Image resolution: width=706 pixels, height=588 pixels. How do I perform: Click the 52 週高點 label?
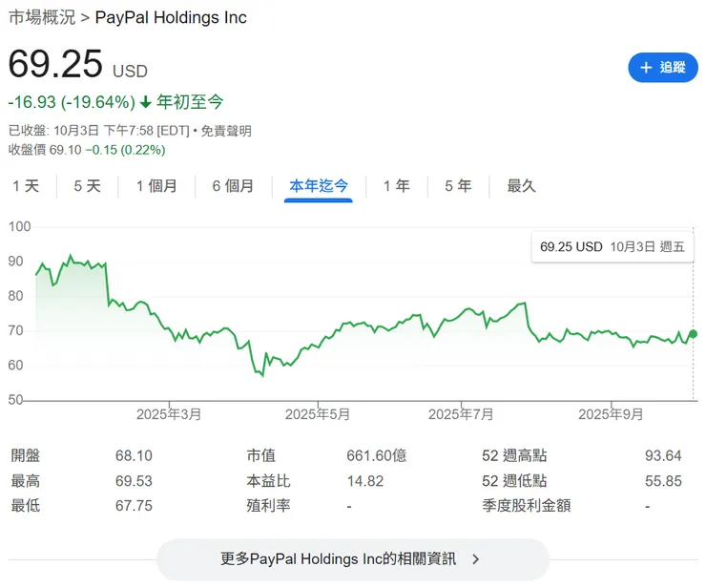tap(514, 455)
